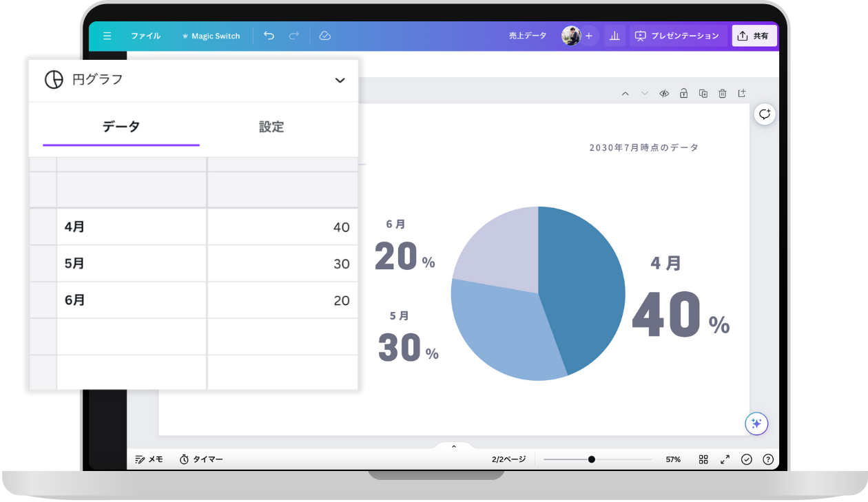Expand the pages panel chevron at bottom

click(454, 447)
